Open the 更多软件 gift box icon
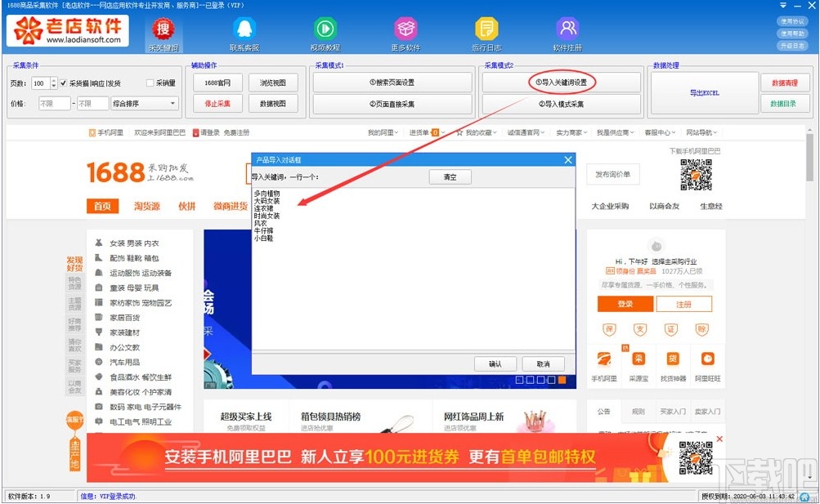 point(405,31)
